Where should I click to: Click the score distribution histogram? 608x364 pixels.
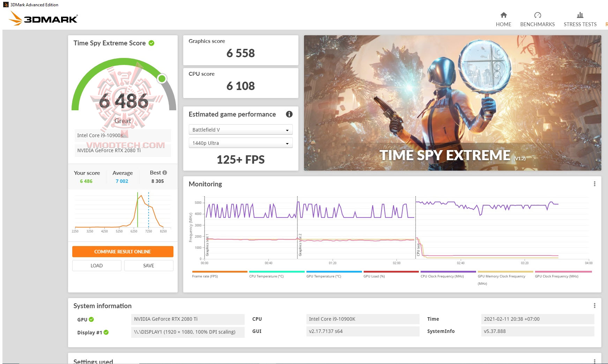click(123, 211)
